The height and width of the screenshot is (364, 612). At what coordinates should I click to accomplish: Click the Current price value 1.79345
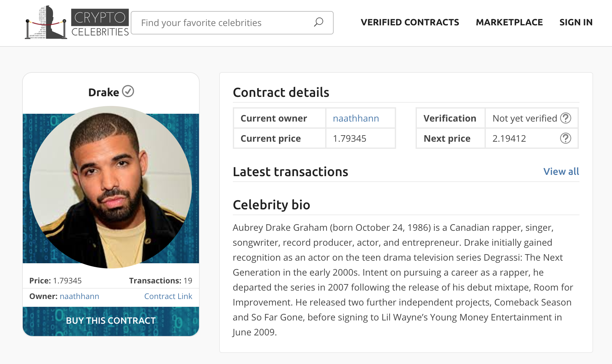coord(349,138)
